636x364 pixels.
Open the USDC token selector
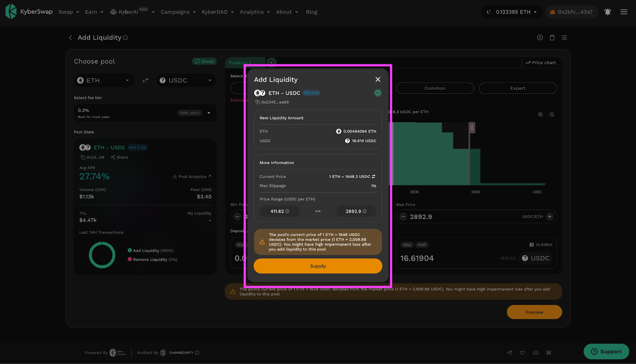click(186, 80)
